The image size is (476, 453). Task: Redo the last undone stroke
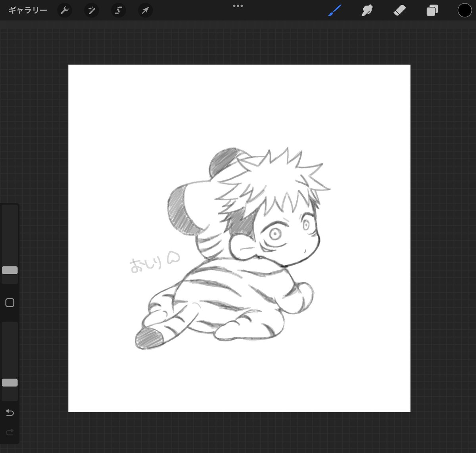pyautogui.click(x=10, y=432)
